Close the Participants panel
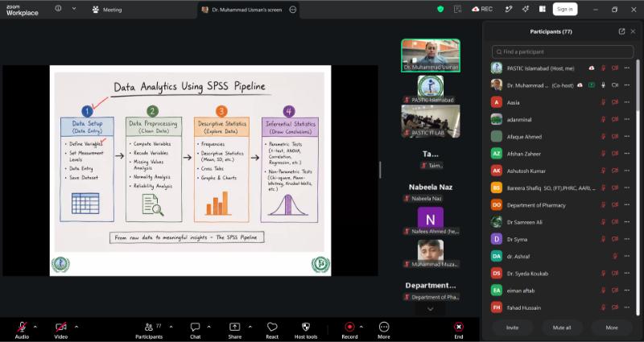The width and height of the screenshot is (644, 342). point(633,31)
